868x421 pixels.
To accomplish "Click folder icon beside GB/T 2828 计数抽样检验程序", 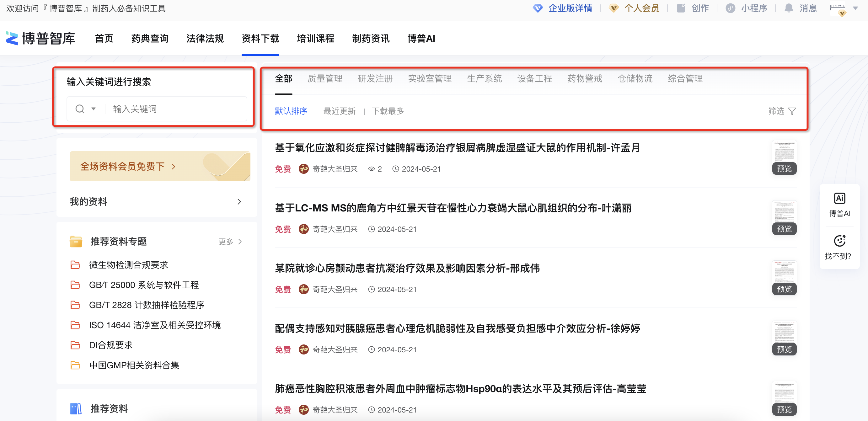I will click(x=75, y=305).
